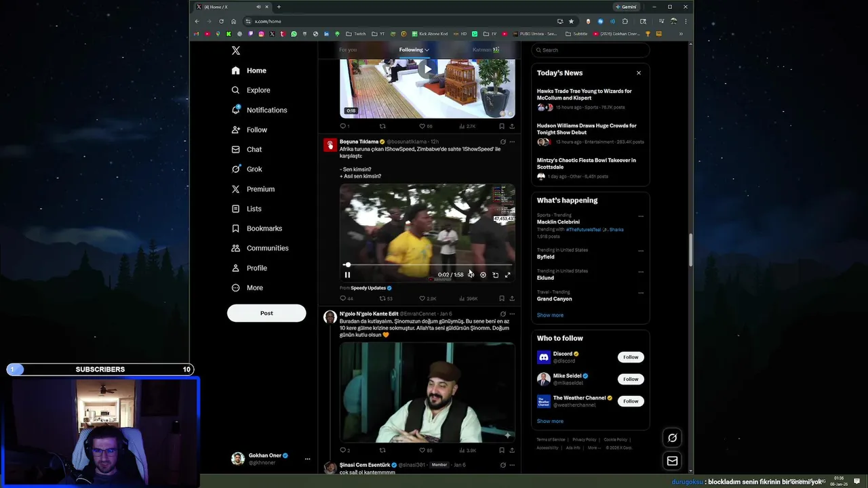Click the Grok icon on the Boşuna Tıklama post

coord(502,142)
